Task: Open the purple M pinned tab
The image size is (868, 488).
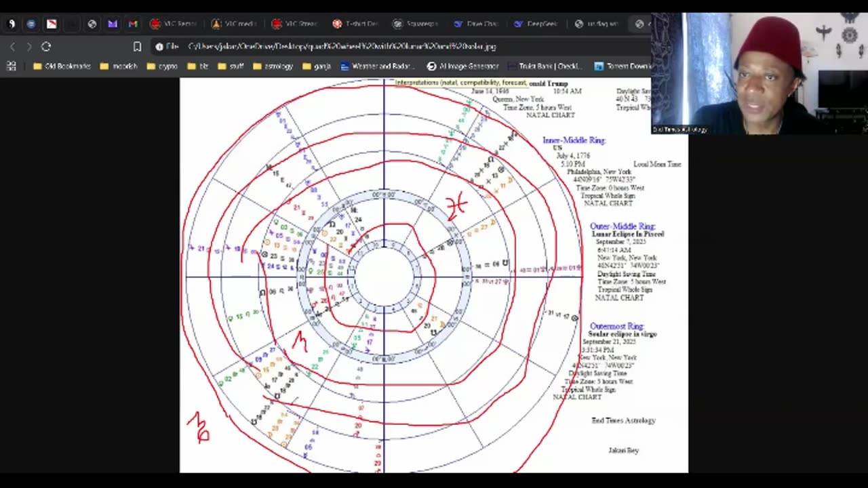Action: tap(113, 24)
